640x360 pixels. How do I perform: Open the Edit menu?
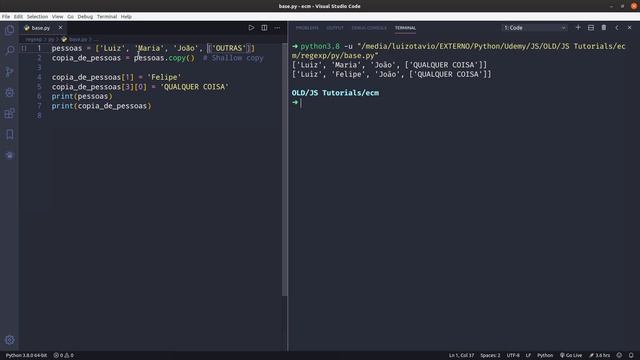coord(18,17)
